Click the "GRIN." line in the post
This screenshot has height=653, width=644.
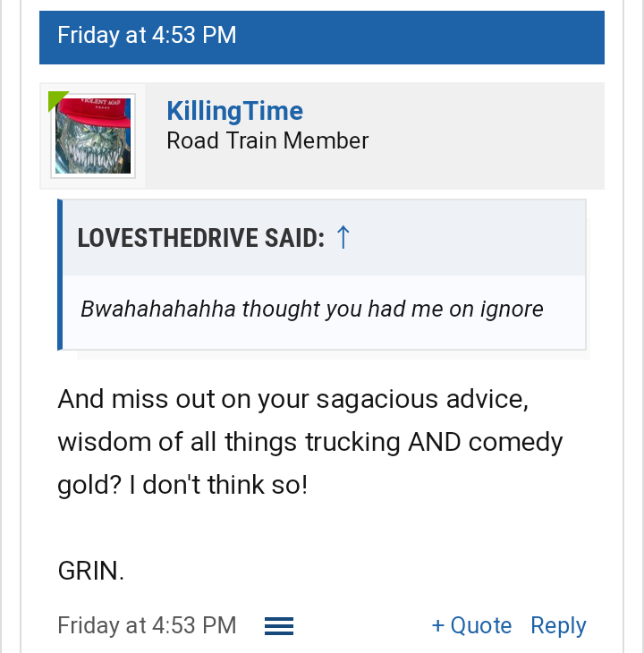coord(90,572)
